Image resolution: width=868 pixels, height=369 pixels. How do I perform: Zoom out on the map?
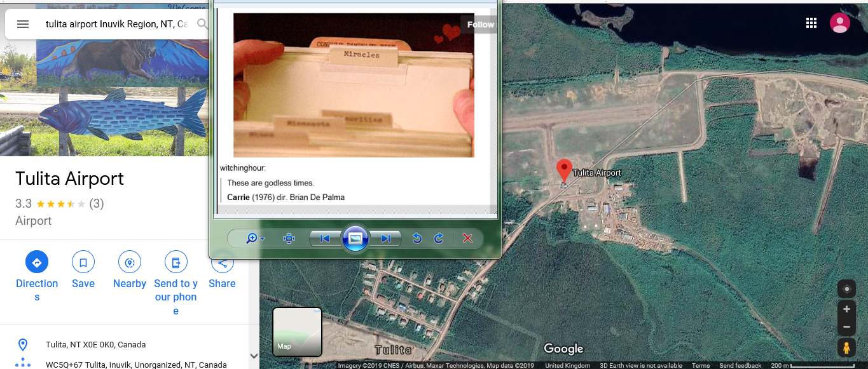pyautogui.click(x=846, y=327)
